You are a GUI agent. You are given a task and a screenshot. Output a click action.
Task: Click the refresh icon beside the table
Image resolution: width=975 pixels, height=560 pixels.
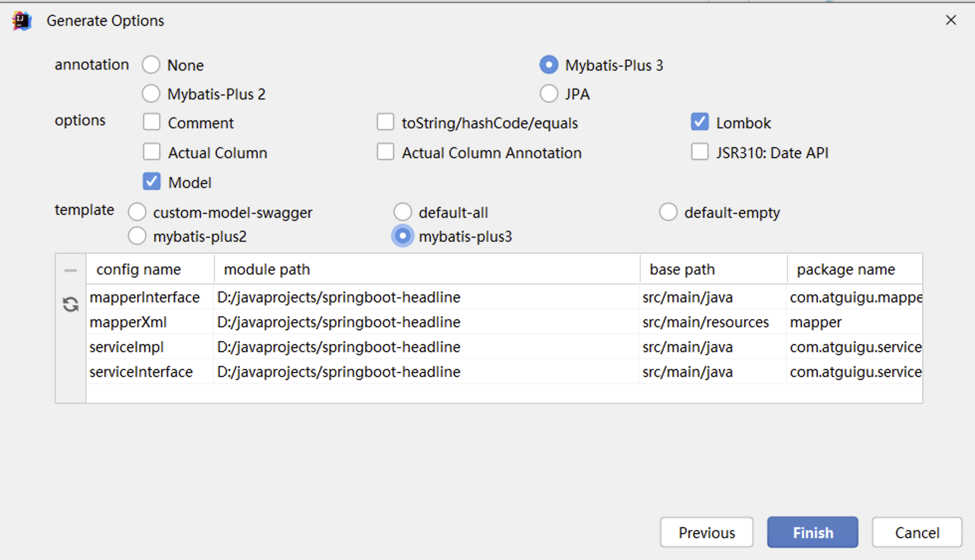point(71,304)
